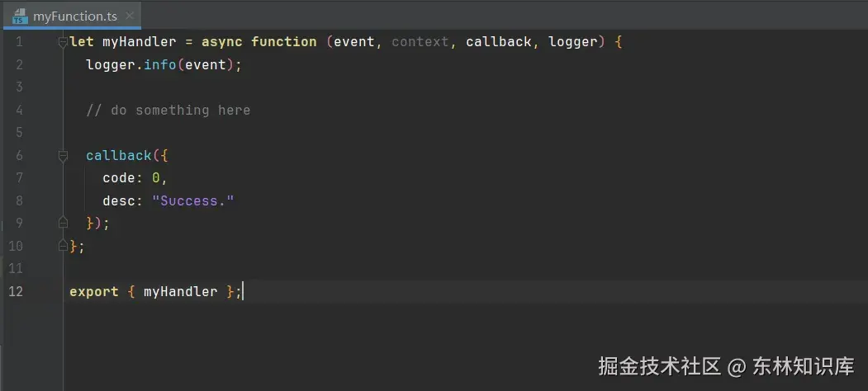Place cursor in the 'do something here' comment
868x391 pixels.
click(x=168, y=110)
